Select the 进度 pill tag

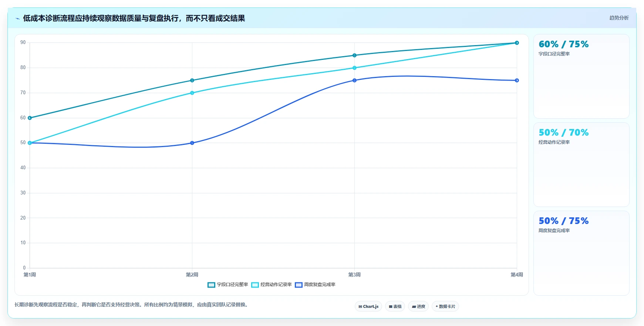click(x=418, y=306)
